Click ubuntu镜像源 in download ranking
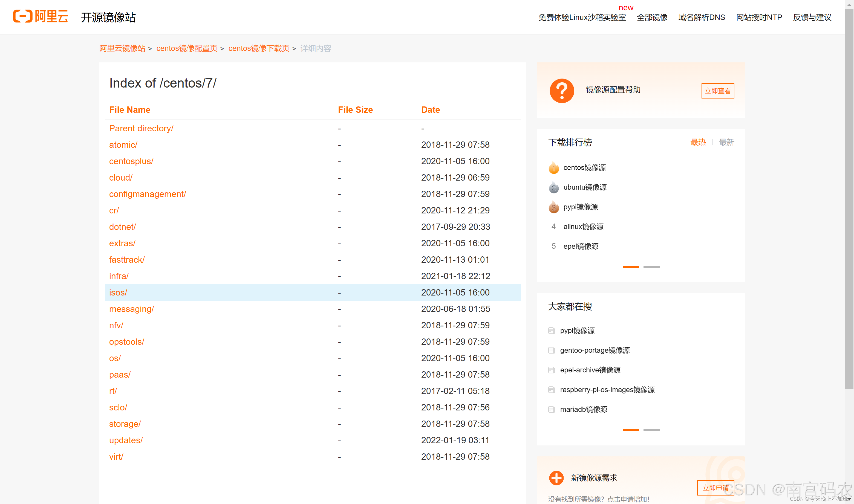This screenshot has width=854, height=504. tap(585, 187)
